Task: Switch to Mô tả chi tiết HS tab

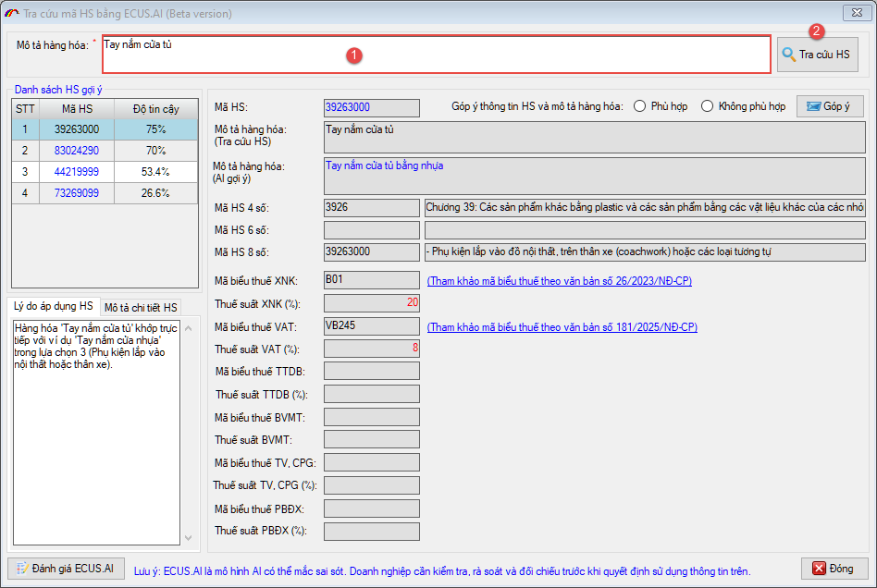Action: click(x=141, y=307)
